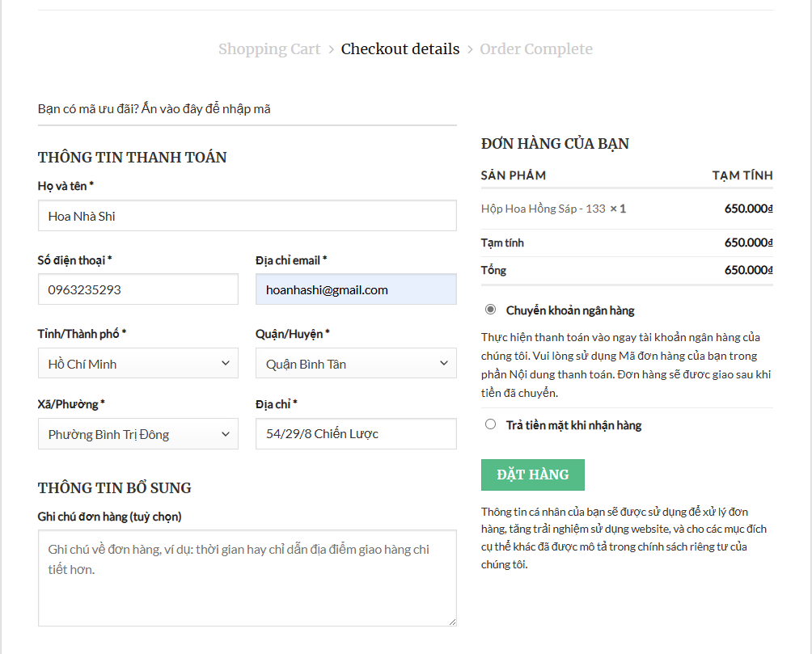Choose 'Trả tiền mặt khi nhận hàng' radio
812x654 pixels.
(490, 424)
